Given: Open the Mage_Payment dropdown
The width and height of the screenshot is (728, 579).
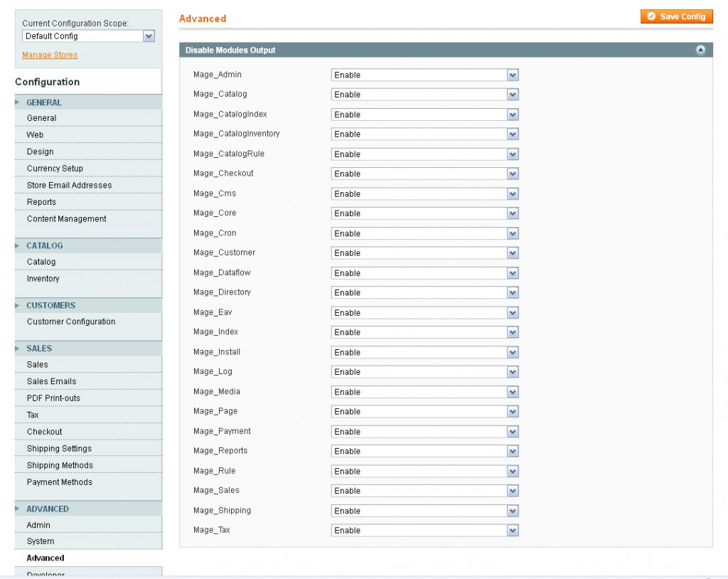Looking at the screenshot, I should tap(424, 431).
